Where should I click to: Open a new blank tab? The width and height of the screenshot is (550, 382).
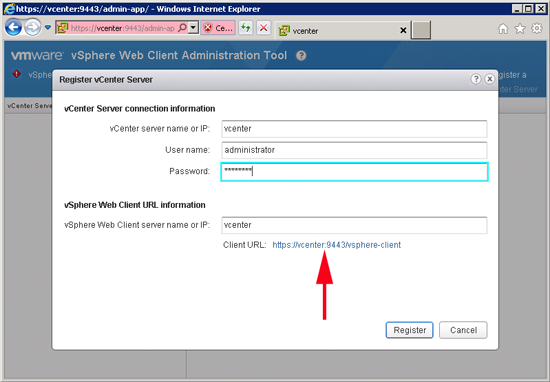(421, 31)
